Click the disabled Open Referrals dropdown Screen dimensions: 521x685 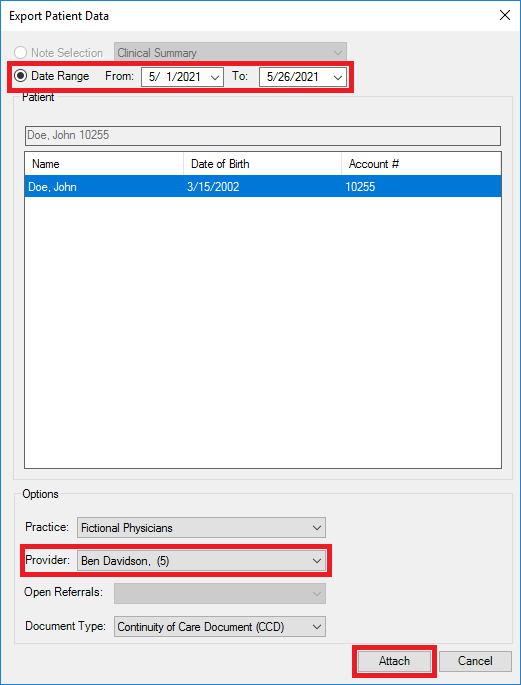(220, 594)
